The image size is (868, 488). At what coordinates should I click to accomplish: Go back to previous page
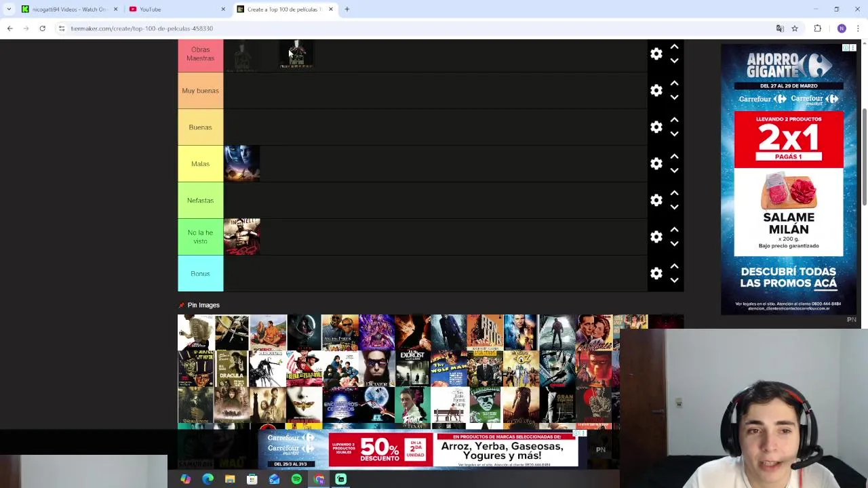coord(9,28)
